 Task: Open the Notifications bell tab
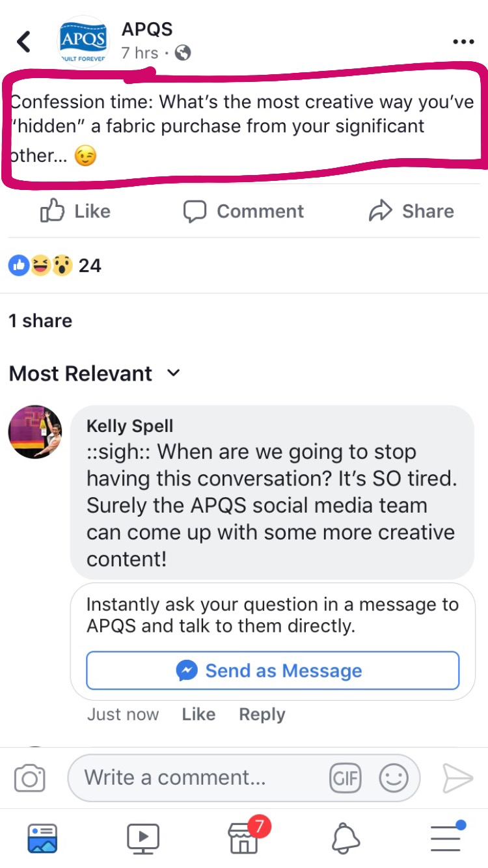pos(346,838)
